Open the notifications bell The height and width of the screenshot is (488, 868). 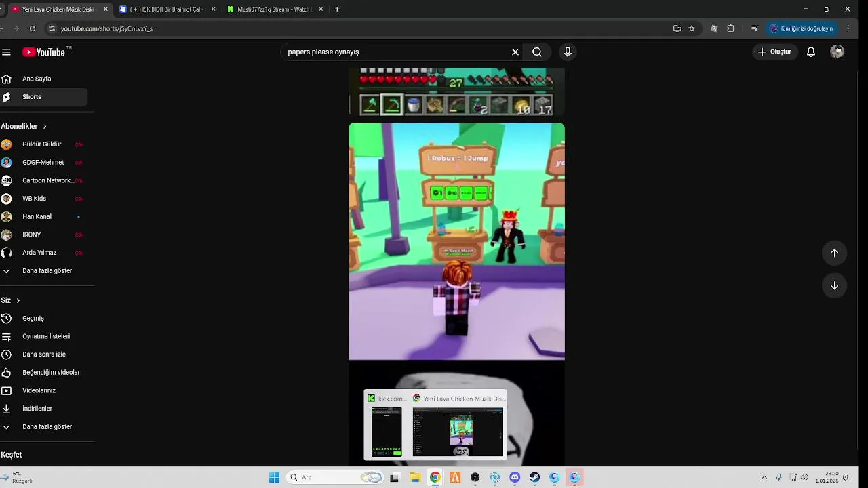tap(811, 52)
